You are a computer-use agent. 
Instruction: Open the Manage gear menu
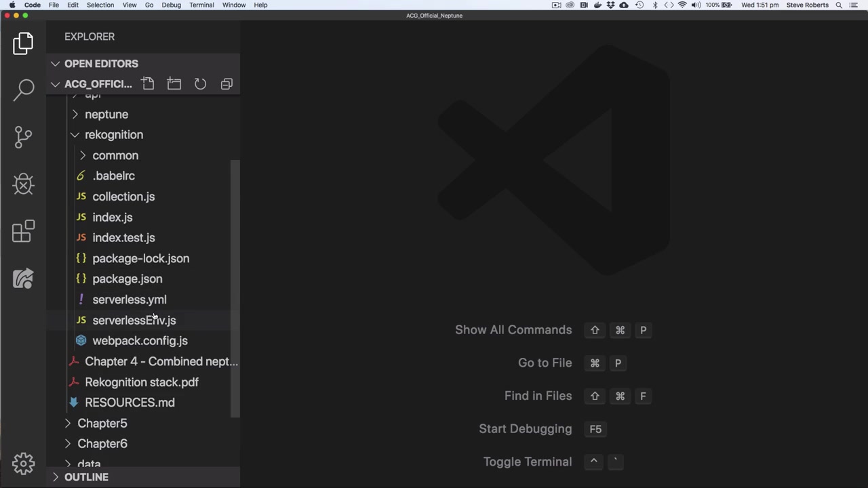pyautogui.click(x=23, y=464)
